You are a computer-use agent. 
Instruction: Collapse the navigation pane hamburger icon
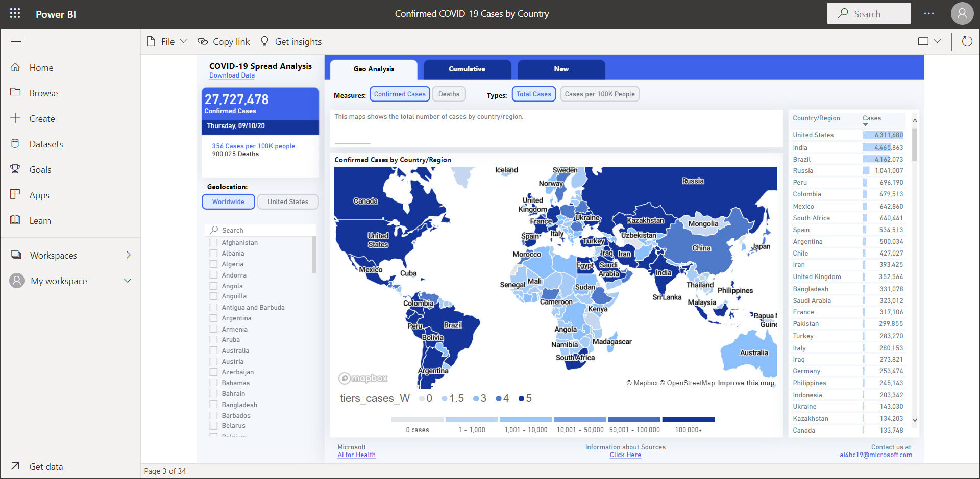coord(16,41)
